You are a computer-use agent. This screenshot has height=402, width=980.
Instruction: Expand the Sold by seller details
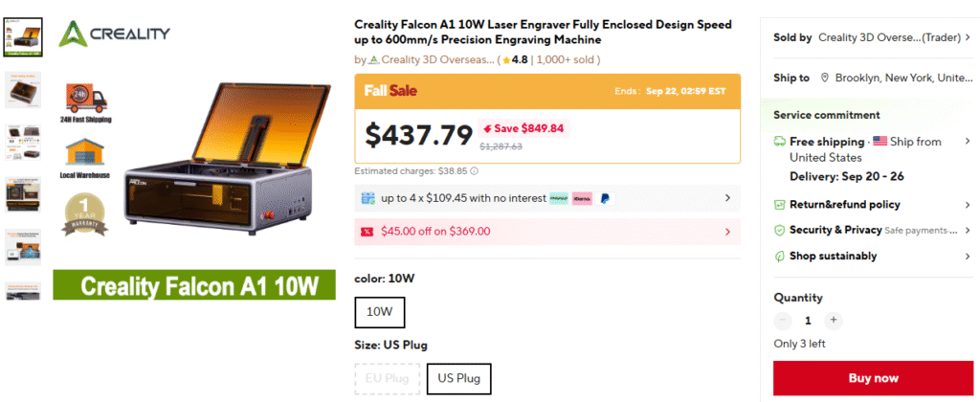967,37
